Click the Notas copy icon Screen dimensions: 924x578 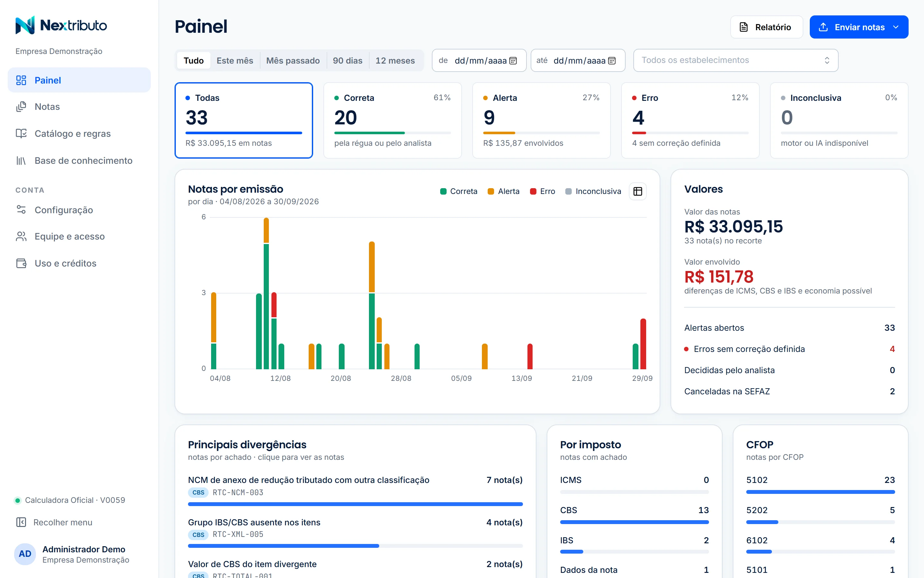coord(21,107)
